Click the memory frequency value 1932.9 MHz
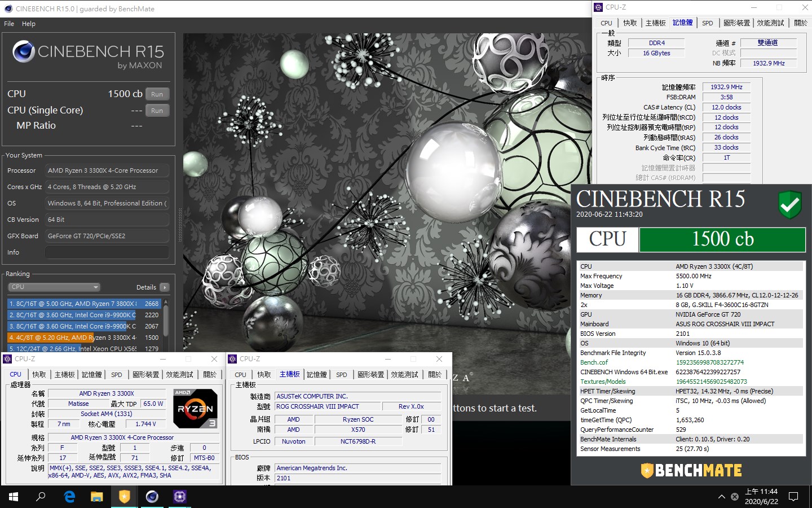This screenshot has height=508, width=812. [x=726, y=87]
